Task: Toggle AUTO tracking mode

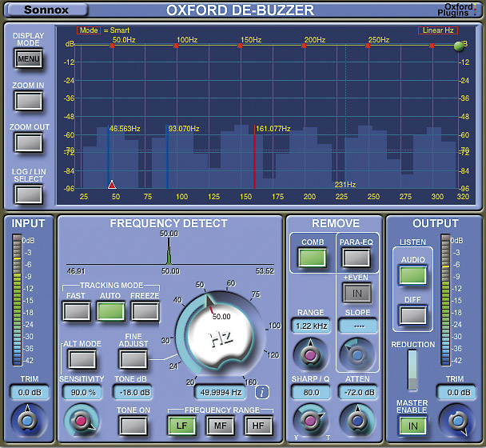Action: point(110,311)
